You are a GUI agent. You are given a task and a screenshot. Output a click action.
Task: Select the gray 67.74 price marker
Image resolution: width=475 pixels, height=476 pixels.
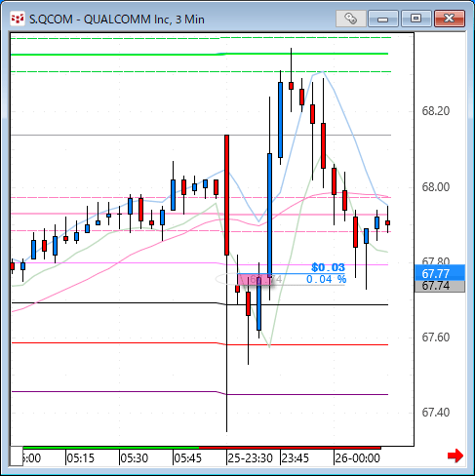[440, 286]
